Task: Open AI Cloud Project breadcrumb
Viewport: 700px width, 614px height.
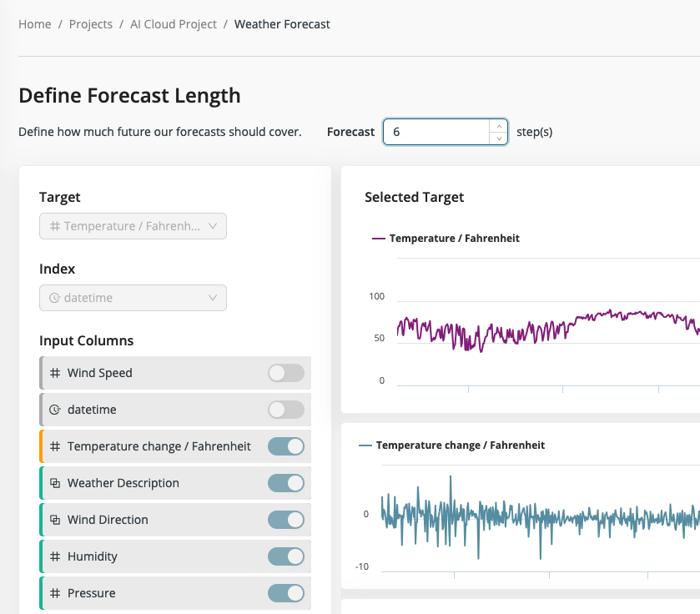Action: point(174,24)
